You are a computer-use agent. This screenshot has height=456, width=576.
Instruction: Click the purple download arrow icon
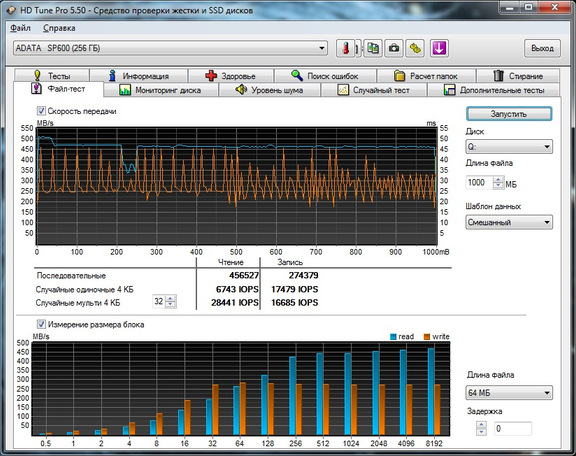(x=439, y=49)
